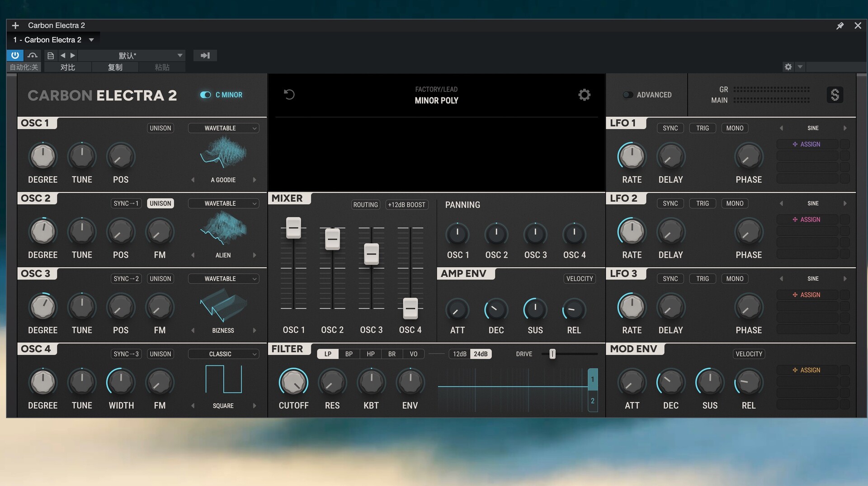Viewport: 868px width, 486px height.
Task: Open OSC 4 CLASSIC type dropdown
Action: point(223,354)
